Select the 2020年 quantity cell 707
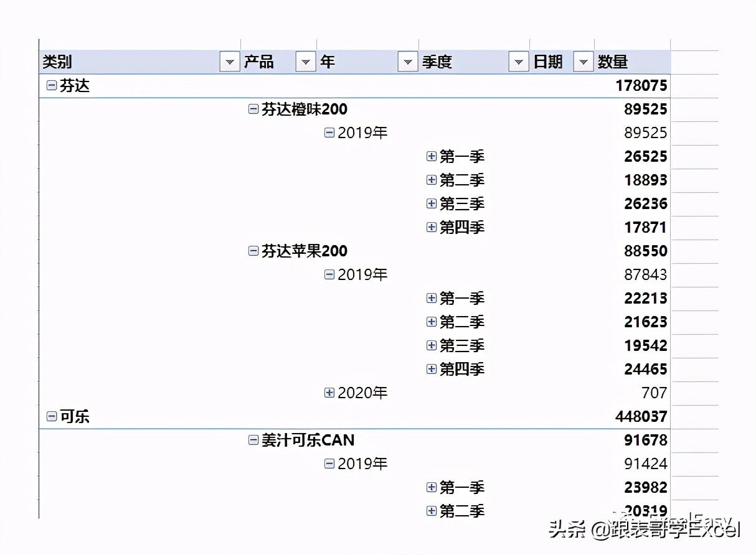This screenshot has height=555, width=756. pos(654,393)
